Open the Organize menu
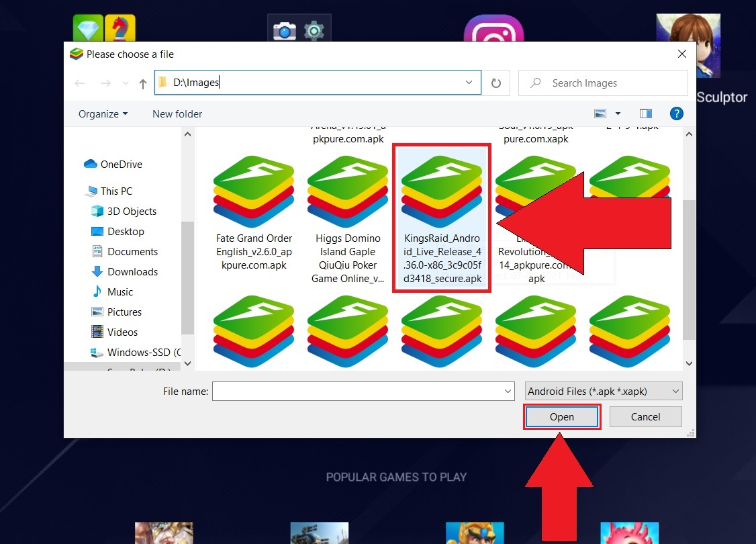The width and height of the screenshot is (756, 544). 103,114
